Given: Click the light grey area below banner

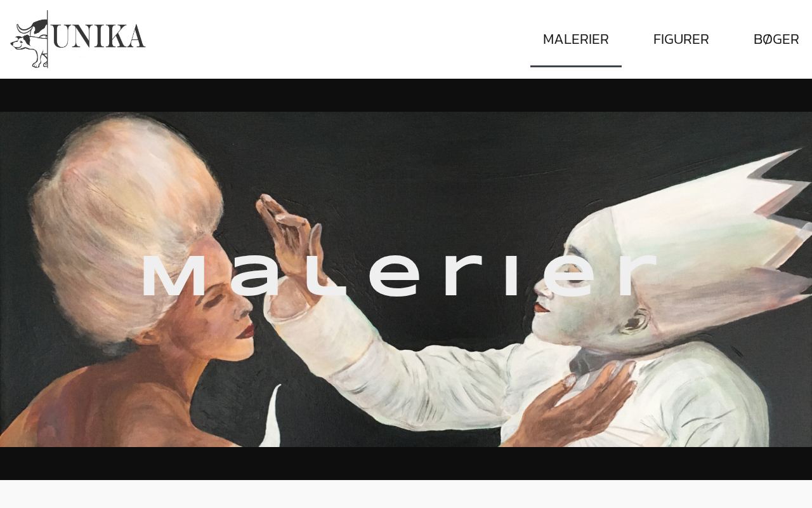Looking at the screenshot, I should [406, 494].
